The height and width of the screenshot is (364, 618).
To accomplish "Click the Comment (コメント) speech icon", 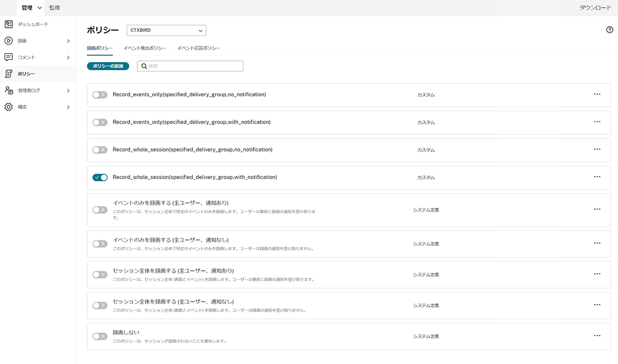I will pos(9,57).
